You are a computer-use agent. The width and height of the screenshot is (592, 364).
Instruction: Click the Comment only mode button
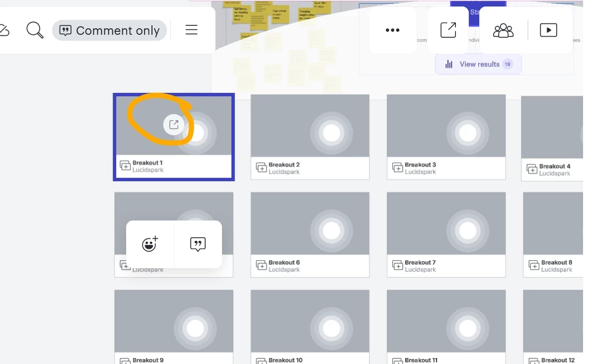tap(109, 30)
